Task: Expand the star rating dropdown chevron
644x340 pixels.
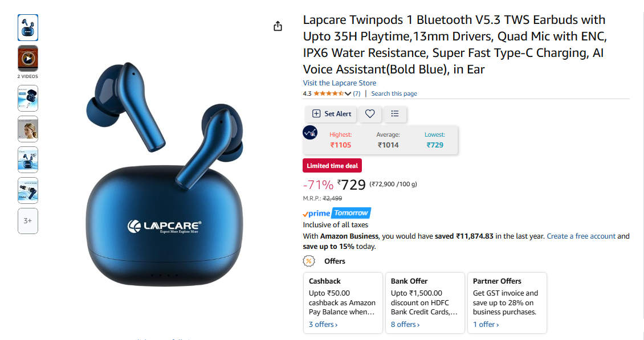Action: 348,93
